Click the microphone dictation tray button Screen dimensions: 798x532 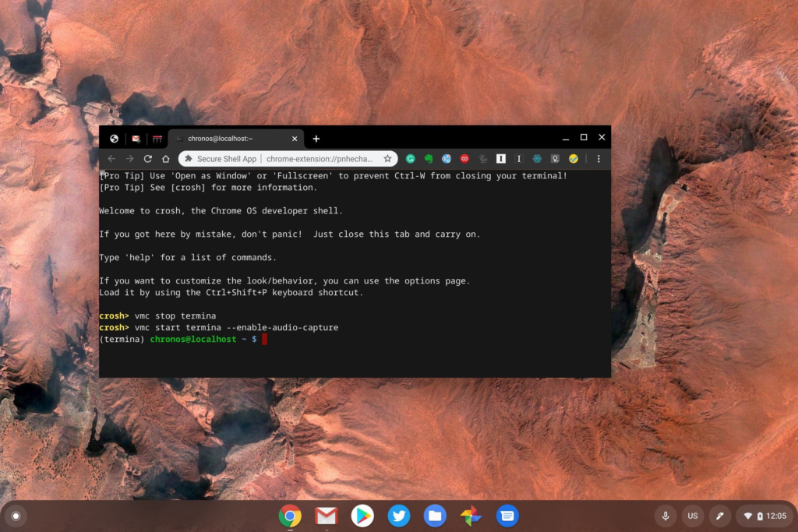pos(666,516)
